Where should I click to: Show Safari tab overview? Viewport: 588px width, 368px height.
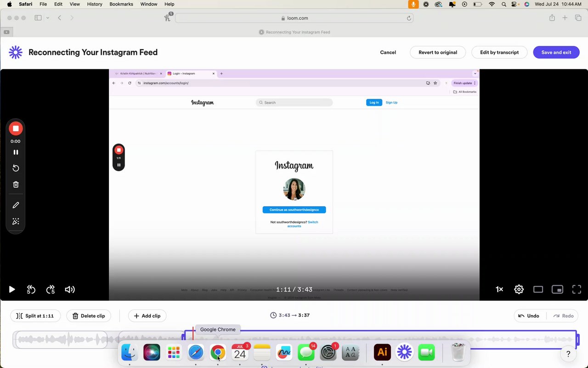578,18
